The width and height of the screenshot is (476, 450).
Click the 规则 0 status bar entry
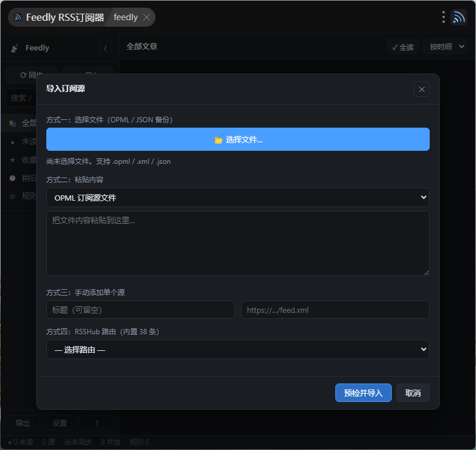click(139, 442)
